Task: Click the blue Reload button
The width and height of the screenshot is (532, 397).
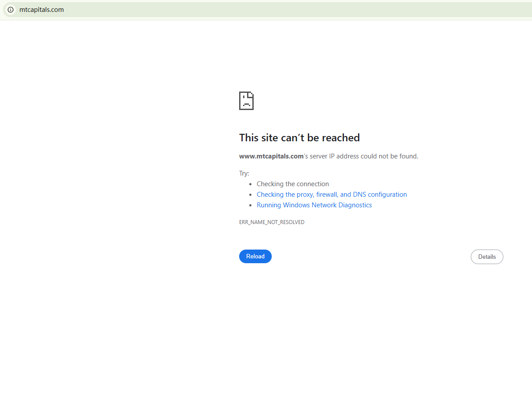Action: pyautogui.click(x=255, y=256)
